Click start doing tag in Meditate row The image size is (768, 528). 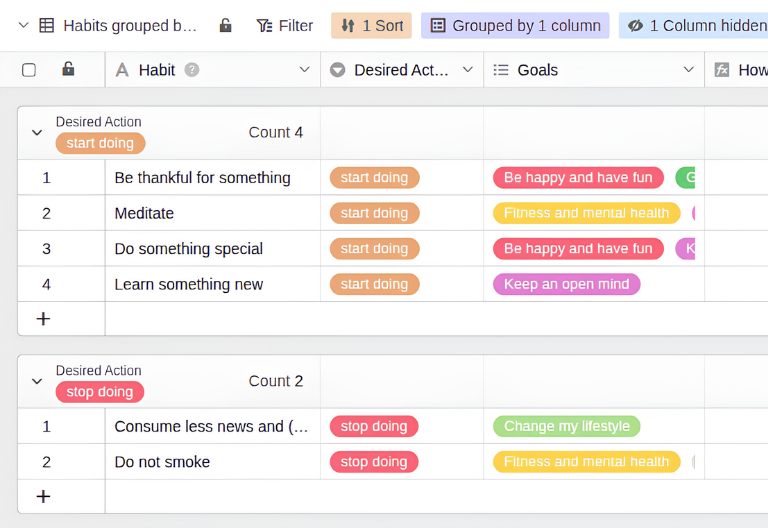pos(375,213)
